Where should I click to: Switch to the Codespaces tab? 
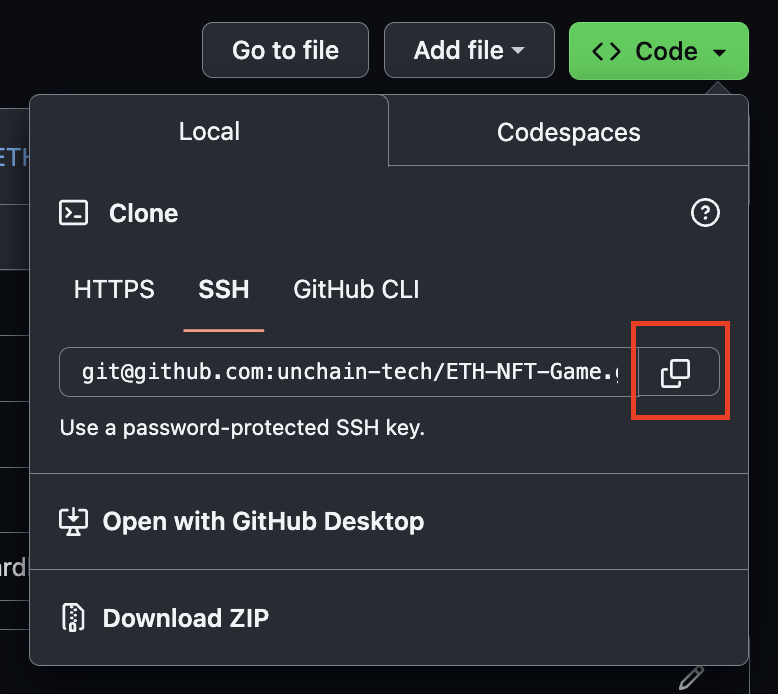(x=569, y=132)
